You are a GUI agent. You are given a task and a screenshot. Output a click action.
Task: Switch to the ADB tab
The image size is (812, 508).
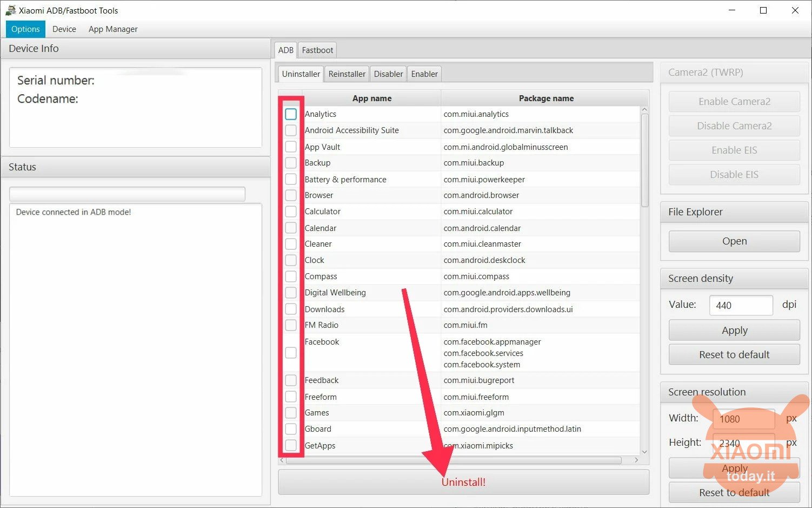click(x=285, y=50)
